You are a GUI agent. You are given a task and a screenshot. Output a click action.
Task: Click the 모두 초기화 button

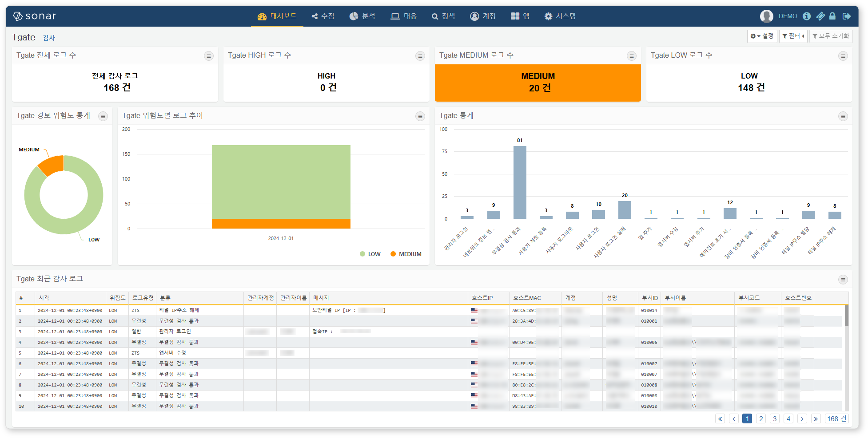click(831, 36)
